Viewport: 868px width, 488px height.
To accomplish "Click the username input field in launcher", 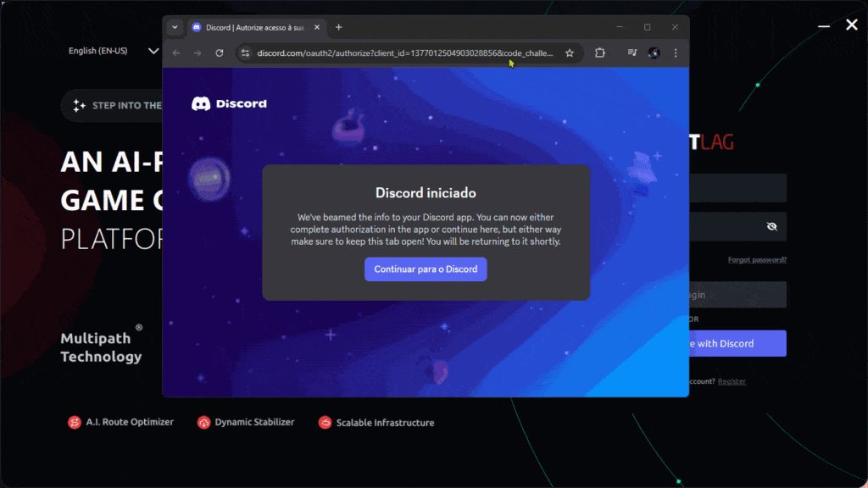I will tap(737, 188).
